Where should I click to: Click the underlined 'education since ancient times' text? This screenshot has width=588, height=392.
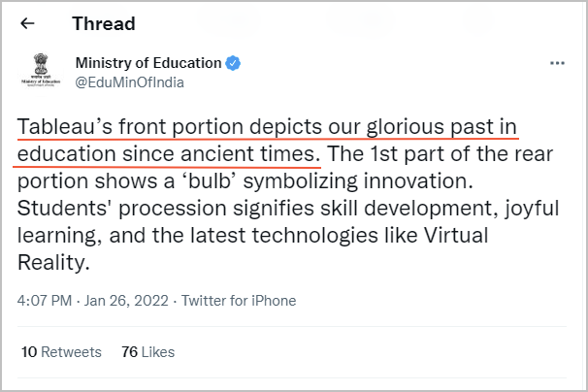click(x=169, y=154)
